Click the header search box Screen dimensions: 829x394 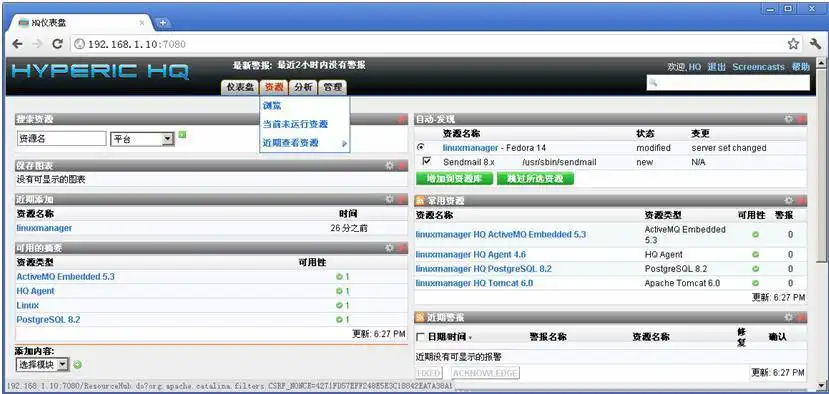(x=728, y=83)
